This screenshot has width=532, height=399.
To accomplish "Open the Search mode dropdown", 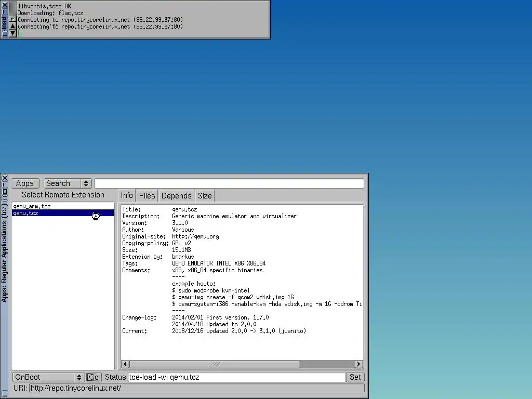I will [x=68, y=183].
